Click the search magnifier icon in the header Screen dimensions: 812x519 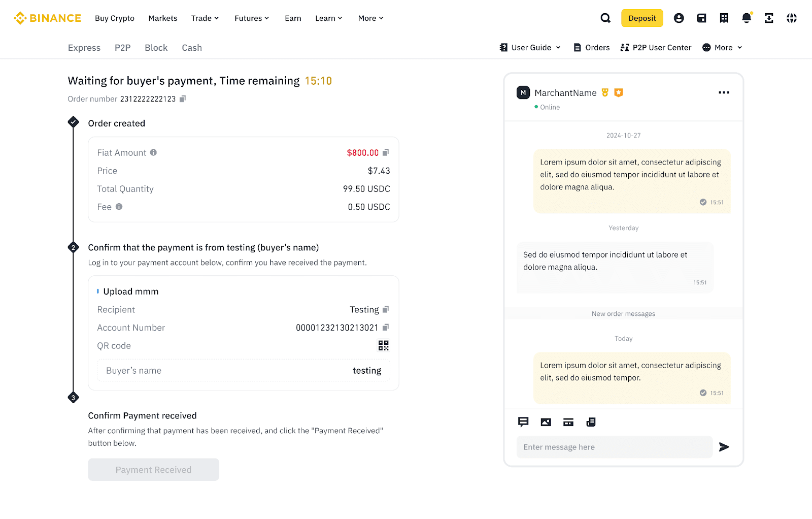(x=605, y=18)
